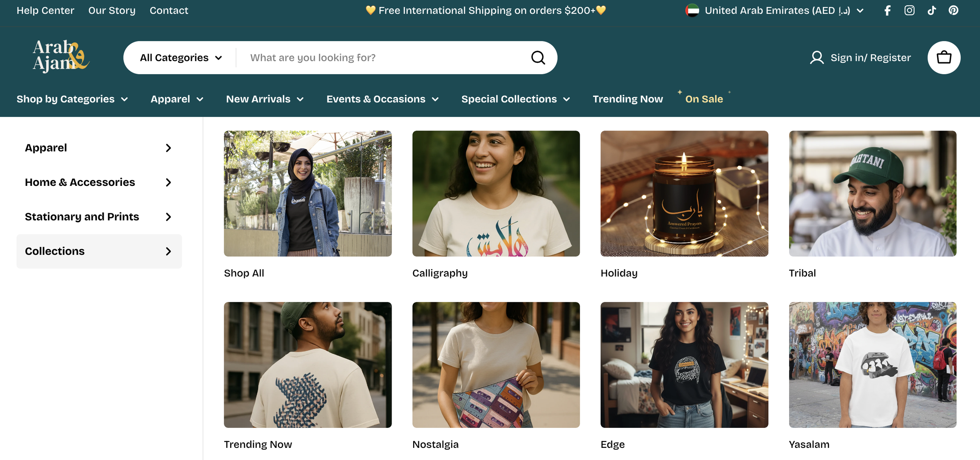The width and height of the screenshot is (980, 460).
Task: Open the Holiday candle collection image
Action: pos(684,194)
